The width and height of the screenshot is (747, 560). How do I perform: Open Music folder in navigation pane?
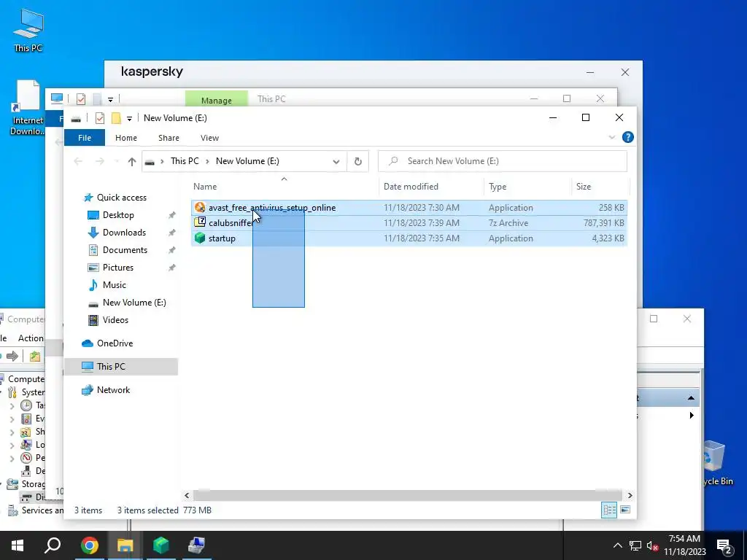tap(115, 285)
